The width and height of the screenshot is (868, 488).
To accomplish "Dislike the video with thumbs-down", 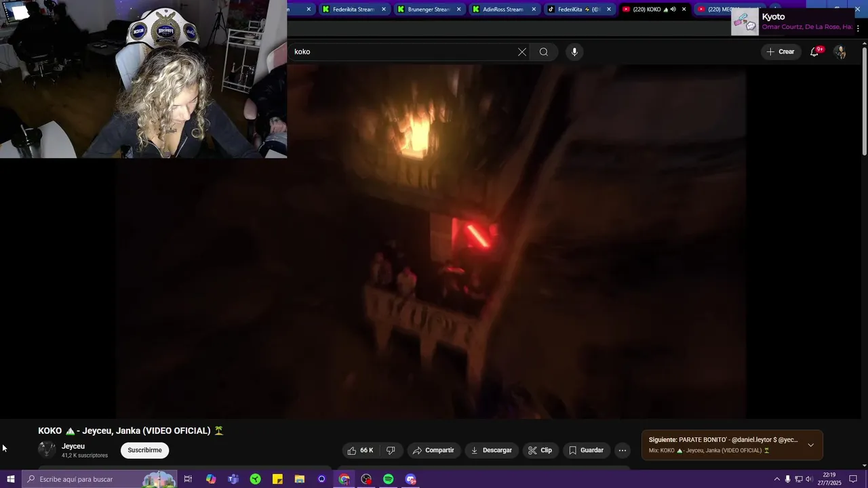I will coord(391,450).
